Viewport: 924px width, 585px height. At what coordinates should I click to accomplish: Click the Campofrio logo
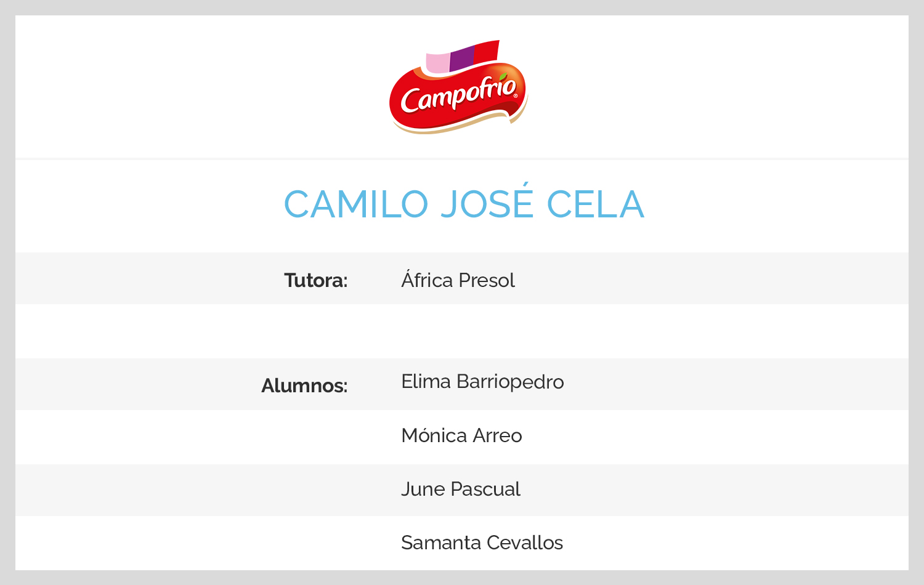coord(459,87)
